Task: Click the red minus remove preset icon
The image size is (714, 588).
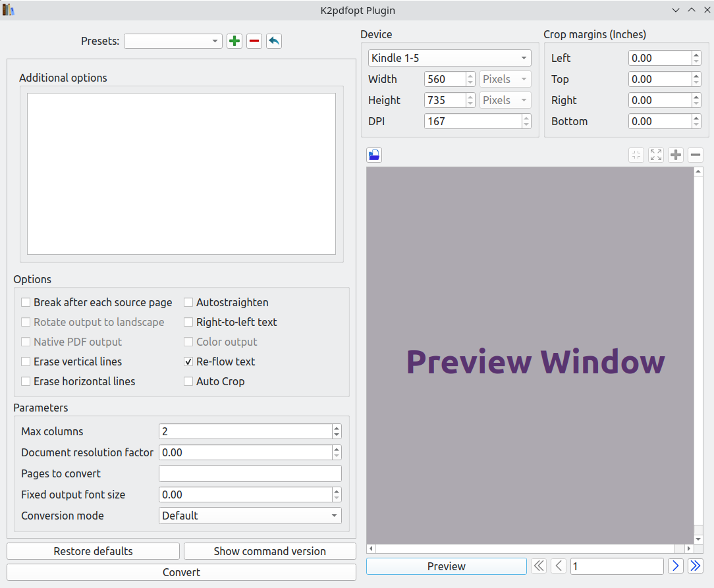Action: (x=254, y=41)
